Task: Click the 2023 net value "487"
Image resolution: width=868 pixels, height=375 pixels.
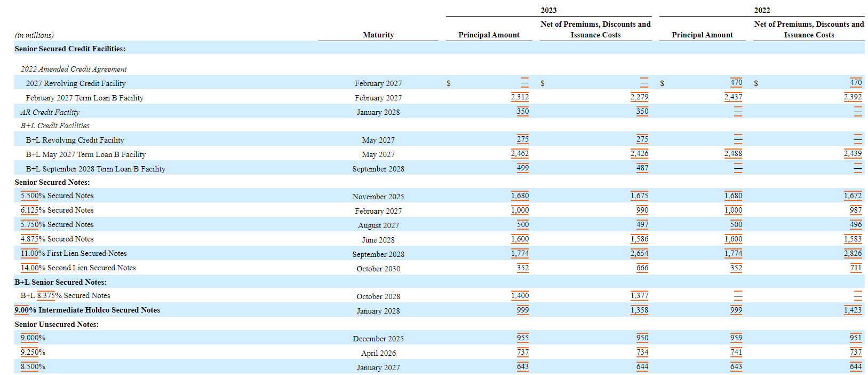Action: point(642,168)
